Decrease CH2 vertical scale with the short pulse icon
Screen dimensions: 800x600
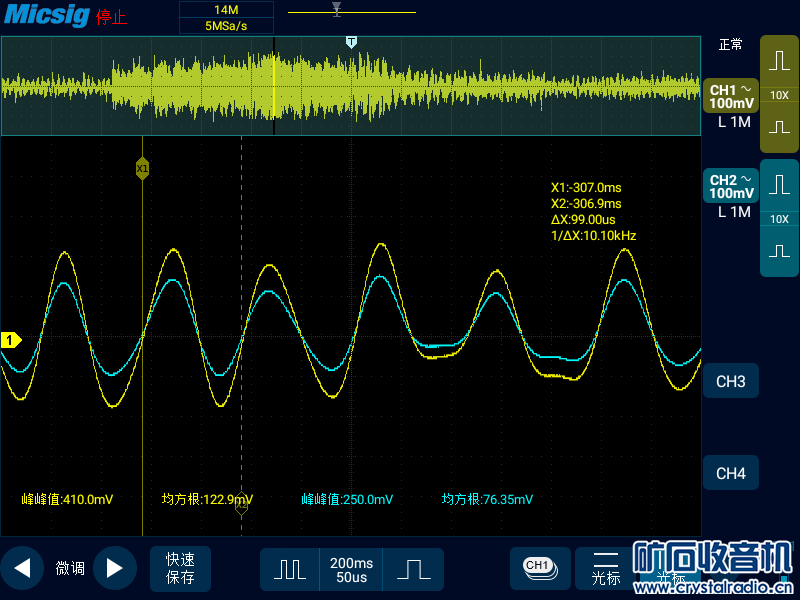click(x=779, y=251)
